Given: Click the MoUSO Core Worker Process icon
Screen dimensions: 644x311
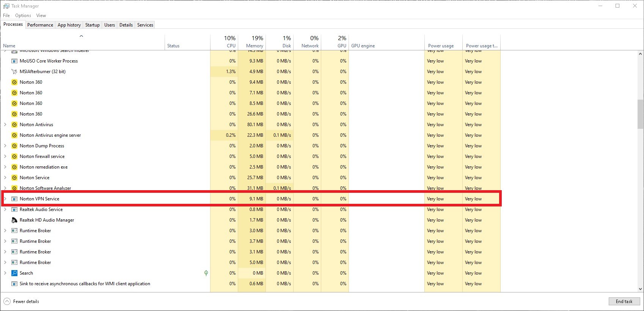Looking at the screenshot, I should point(14,61).
